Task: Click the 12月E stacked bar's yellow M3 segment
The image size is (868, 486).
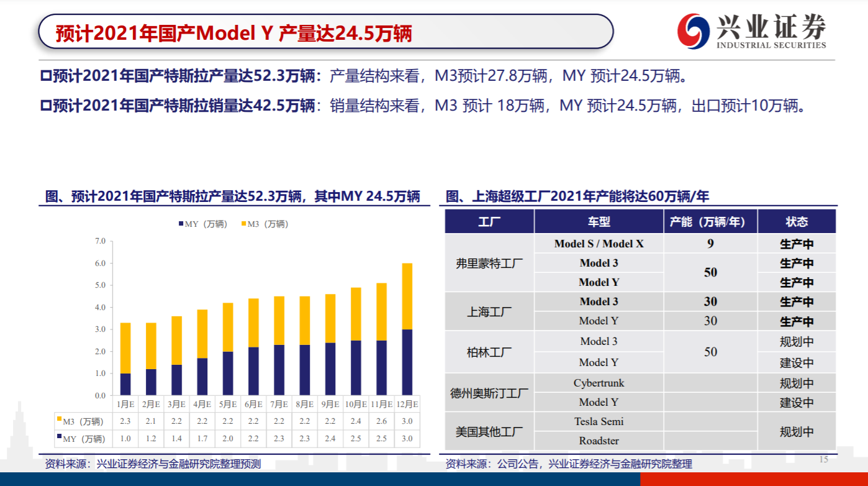Action: click(x=407, y=296)
